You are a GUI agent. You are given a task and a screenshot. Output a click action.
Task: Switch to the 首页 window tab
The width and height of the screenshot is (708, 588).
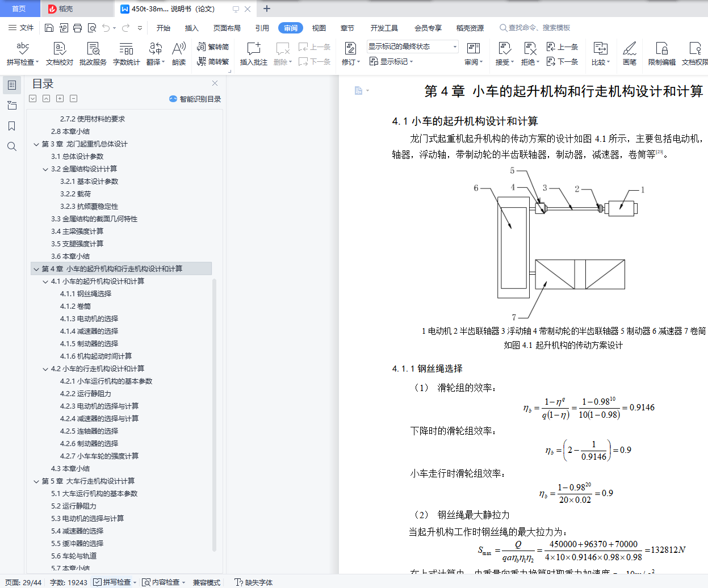[19, 9]
